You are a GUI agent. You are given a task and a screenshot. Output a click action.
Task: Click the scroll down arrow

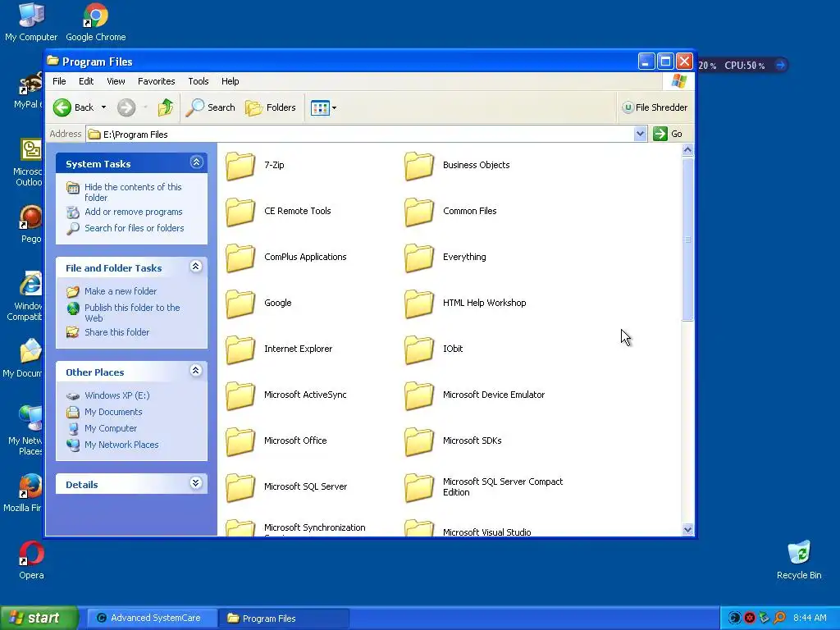[x=688, y=529]
